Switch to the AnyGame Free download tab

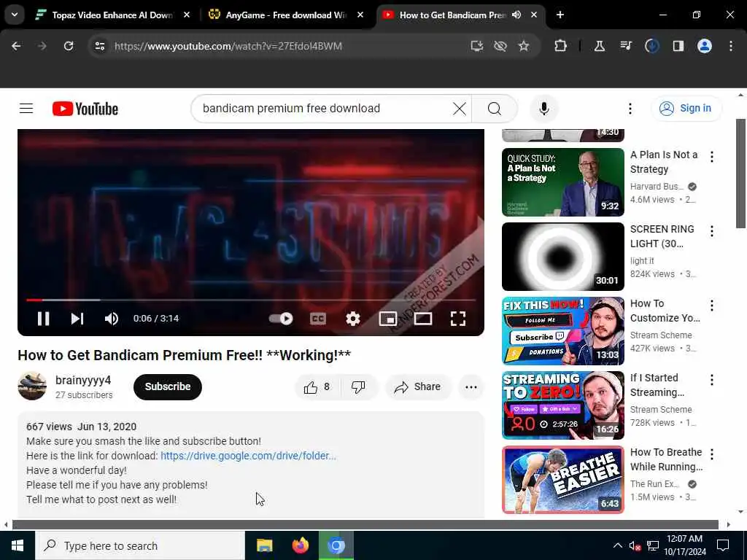pos(286,15)
